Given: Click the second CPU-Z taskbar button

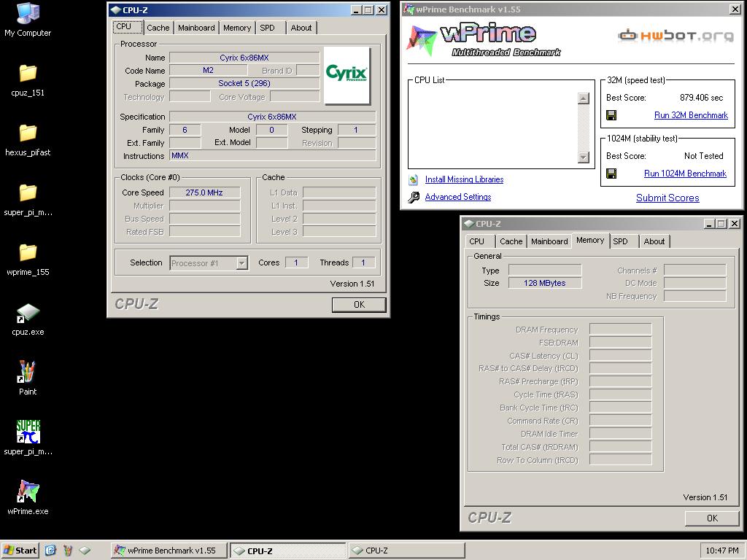Looking at the screenshot, I should click(406, 551).
